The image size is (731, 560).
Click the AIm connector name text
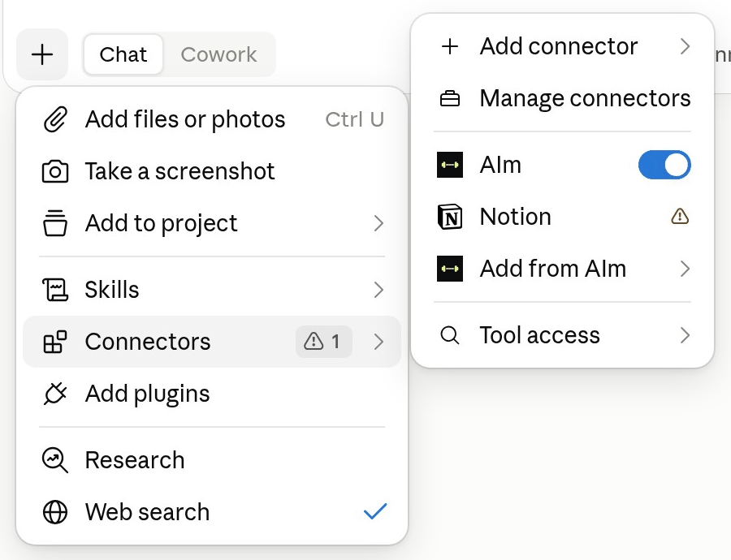(x=500, y=165)
